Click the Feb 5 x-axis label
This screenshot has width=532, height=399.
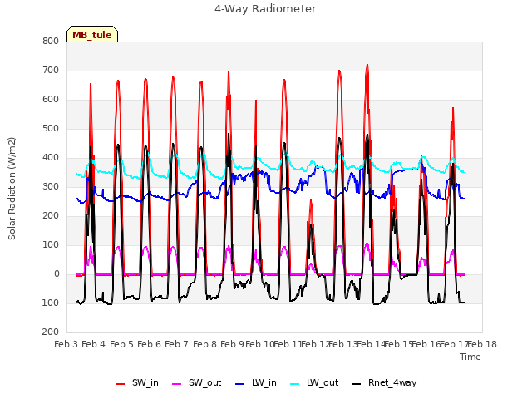121,344
